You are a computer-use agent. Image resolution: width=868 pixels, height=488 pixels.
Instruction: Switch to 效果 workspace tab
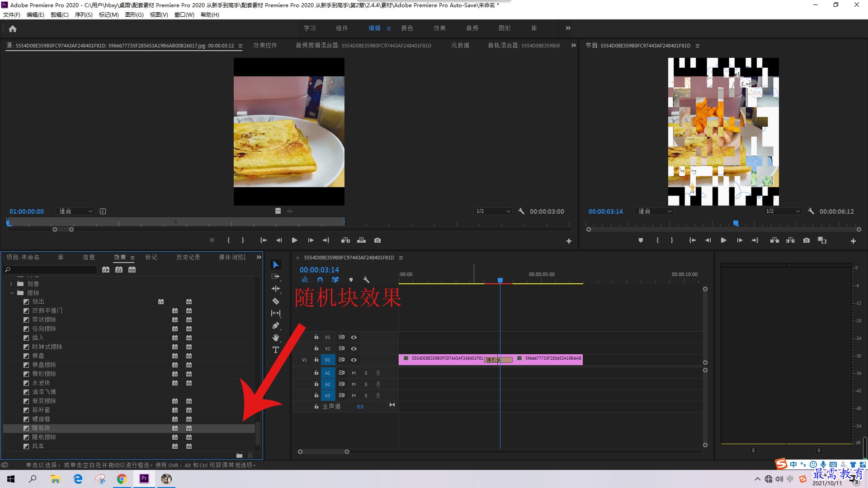click(x=439, y=28)
